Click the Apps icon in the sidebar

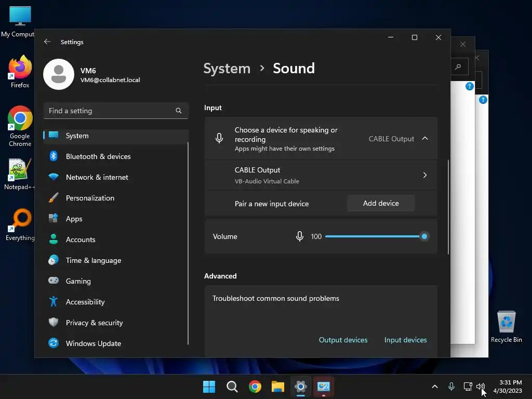[54, 218]
